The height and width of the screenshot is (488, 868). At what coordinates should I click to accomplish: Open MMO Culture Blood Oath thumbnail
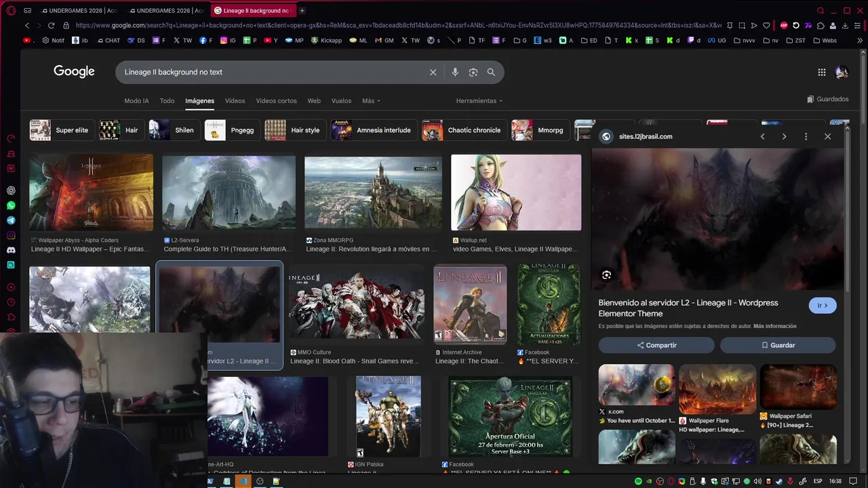(357, 304)
